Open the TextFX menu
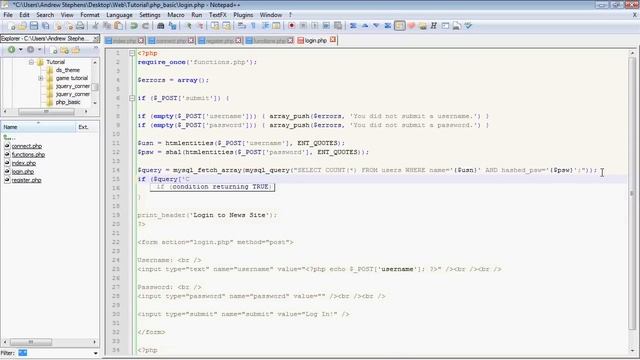 point(218,15)
